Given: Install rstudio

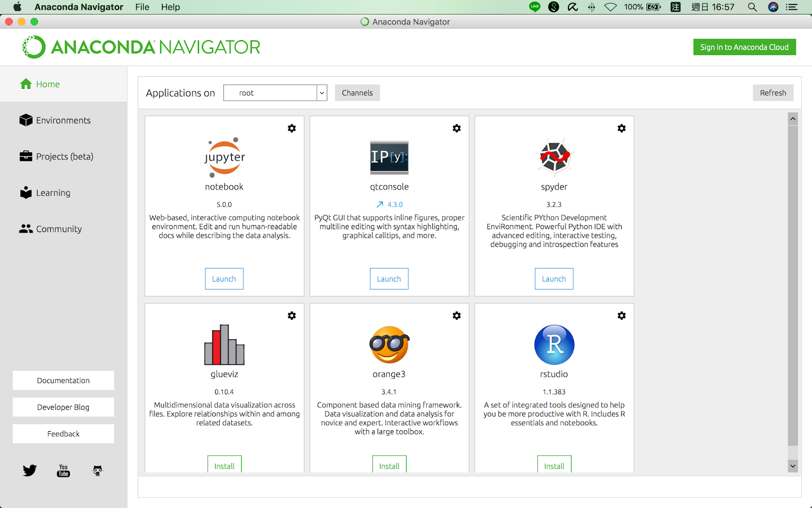Looking at the screenshot, I should pyautogui.click(x=554, y=465).
